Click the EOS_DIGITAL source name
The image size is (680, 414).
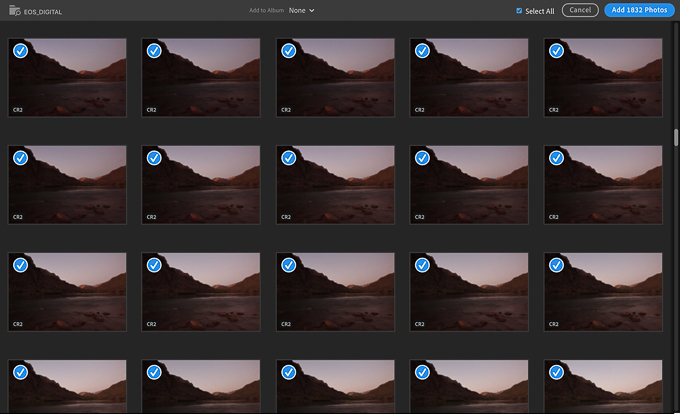43,12
